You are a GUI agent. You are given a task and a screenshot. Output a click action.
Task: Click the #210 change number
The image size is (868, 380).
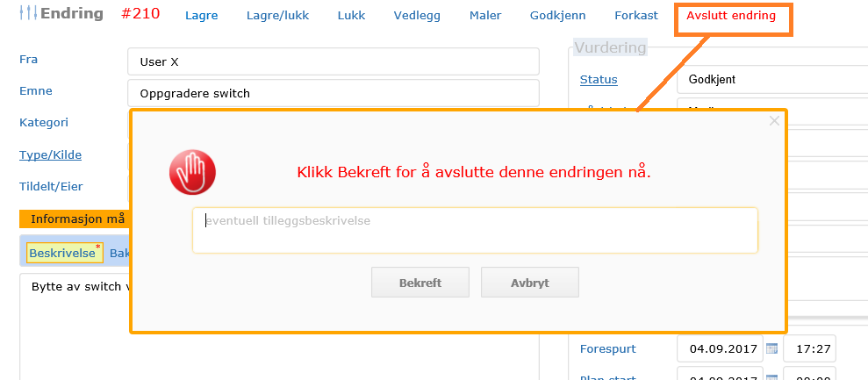[140, 14]
